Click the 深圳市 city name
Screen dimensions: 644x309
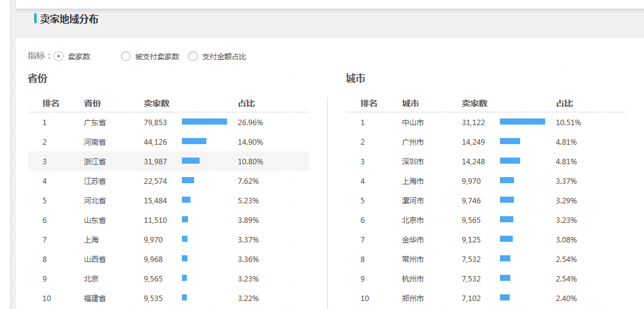click(413, 161)
